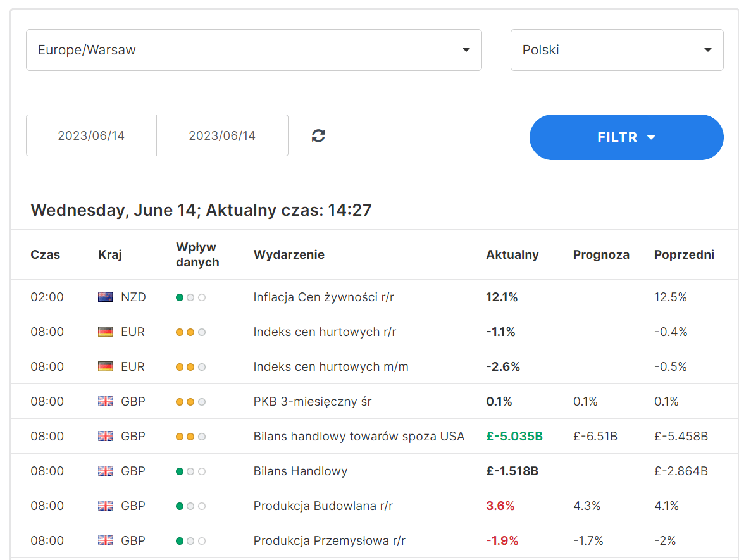Image resolution: width=739 pixels, height=560 pixels.
Task: Click the Wydarzenie column header
Action: coord(289,255)
